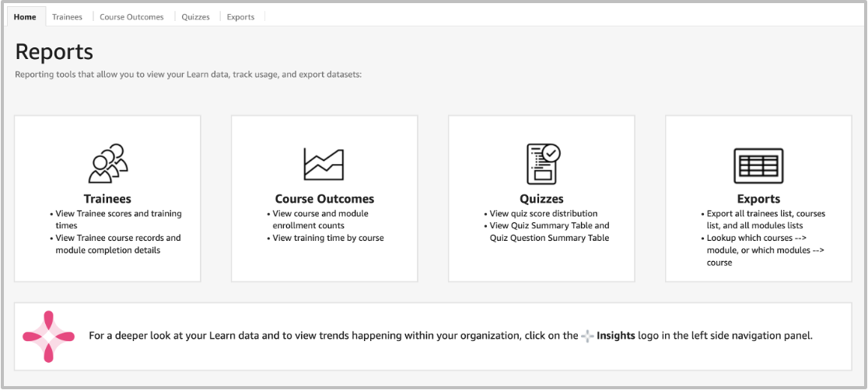Open the Quizzes card heading
Viewport: 868px width, 390px height.
coord(541,199)
